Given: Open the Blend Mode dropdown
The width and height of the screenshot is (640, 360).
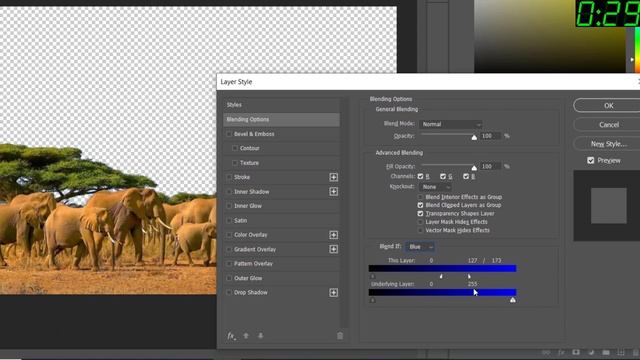Looking at the screenshot, I should 451,124.
